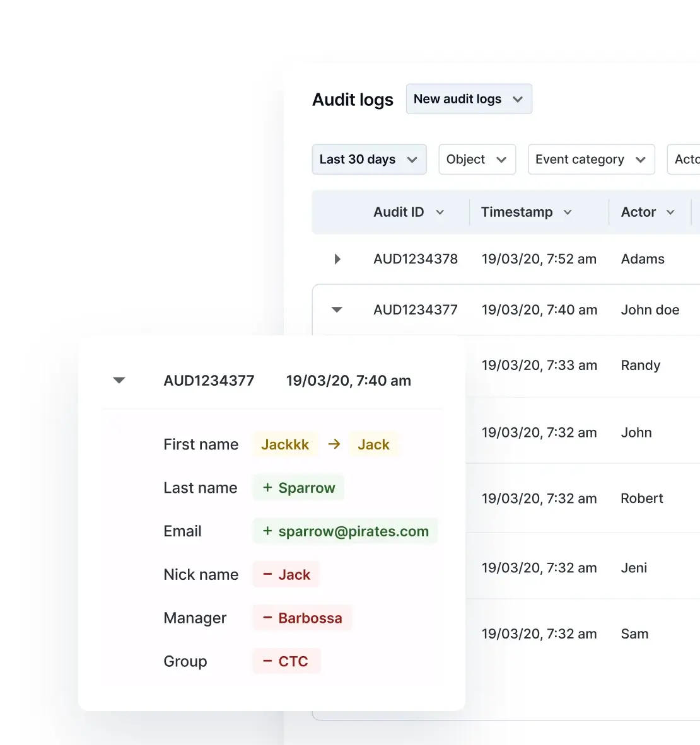
Task: Open the Last 30 days filter
Action: click(368, 159)
